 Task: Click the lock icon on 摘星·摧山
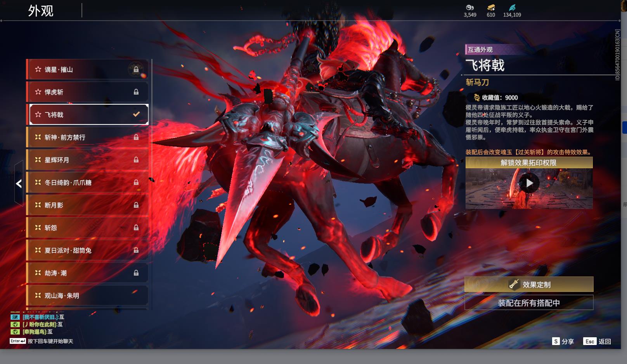(x=136, y=69)
